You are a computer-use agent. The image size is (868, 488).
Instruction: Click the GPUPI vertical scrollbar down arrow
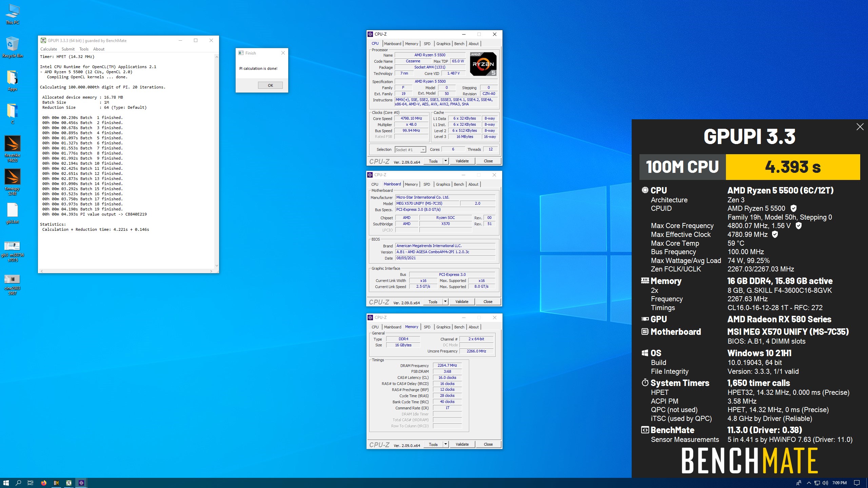click(217, 266)
